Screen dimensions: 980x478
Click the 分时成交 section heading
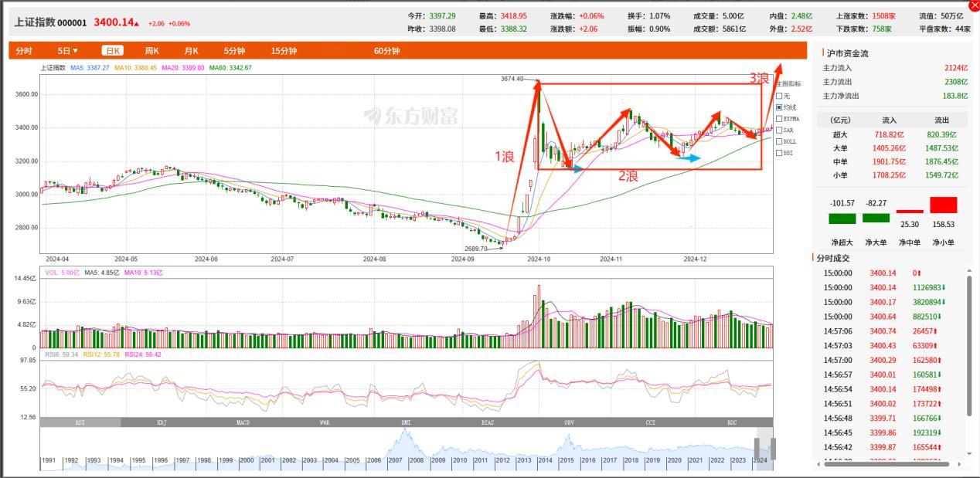(832, 258)
